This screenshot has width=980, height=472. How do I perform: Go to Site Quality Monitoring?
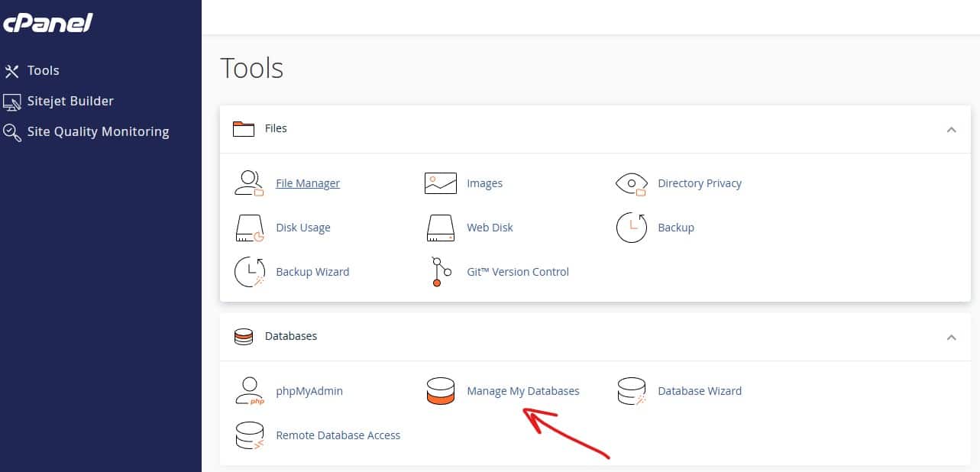point(98,131)
